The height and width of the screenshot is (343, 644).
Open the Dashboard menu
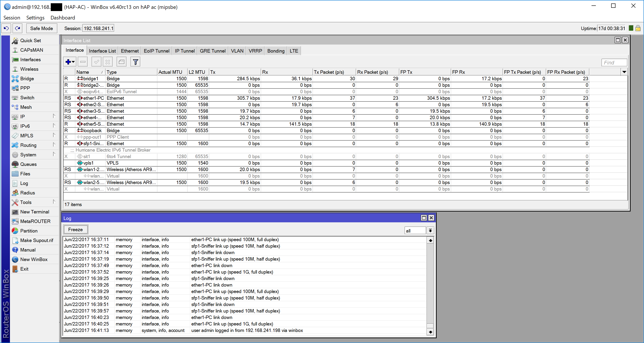pos(63,18)
